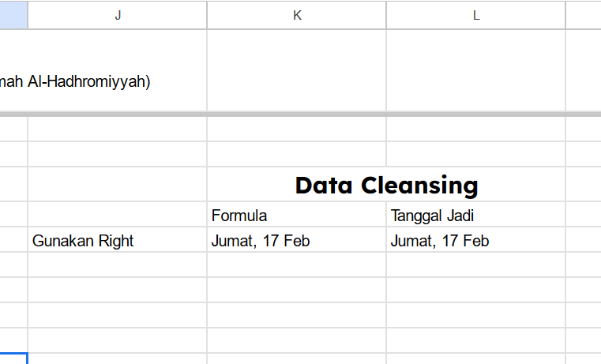Viewport: 601px width, 364px height.
Task: Select empty cell below Gunakan Right
Action: coord(118,265)
